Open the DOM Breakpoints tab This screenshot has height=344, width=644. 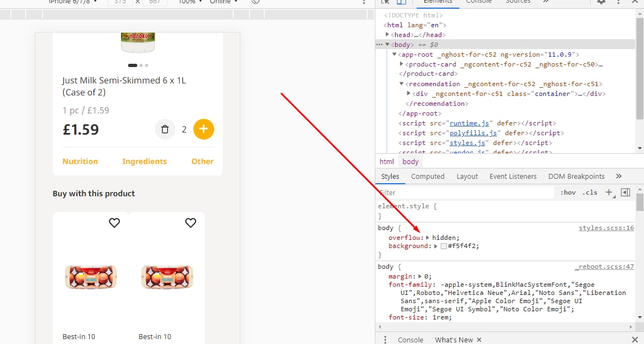coord(576,176)
